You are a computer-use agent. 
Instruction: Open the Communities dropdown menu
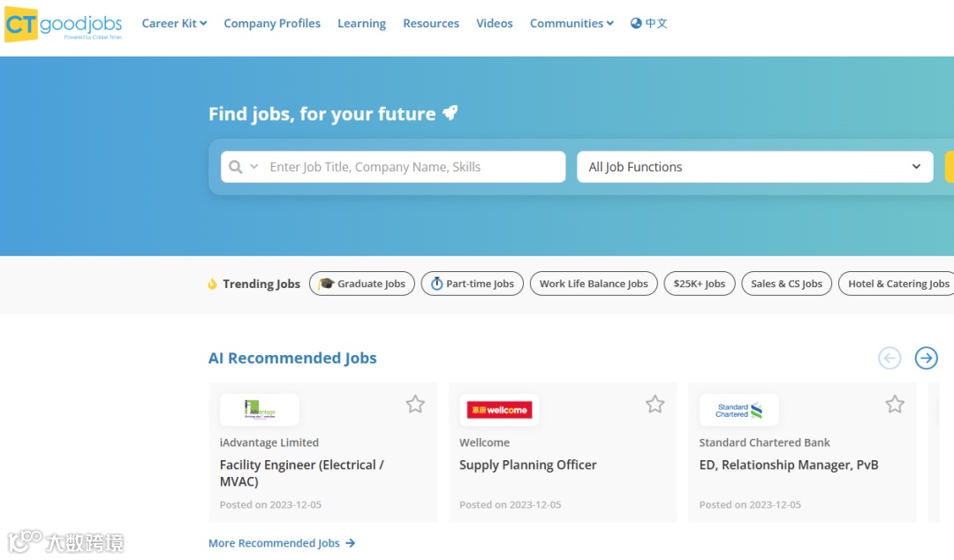tap(572, 24)
